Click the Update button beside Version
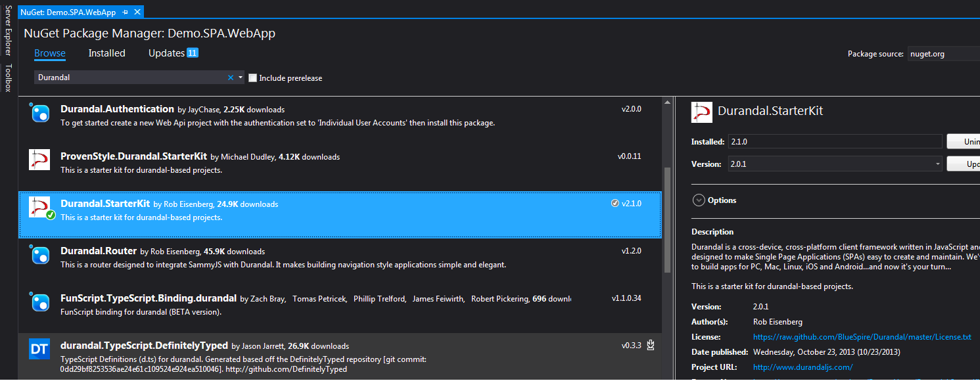This screenshot has width=980, height=383. 963,164
